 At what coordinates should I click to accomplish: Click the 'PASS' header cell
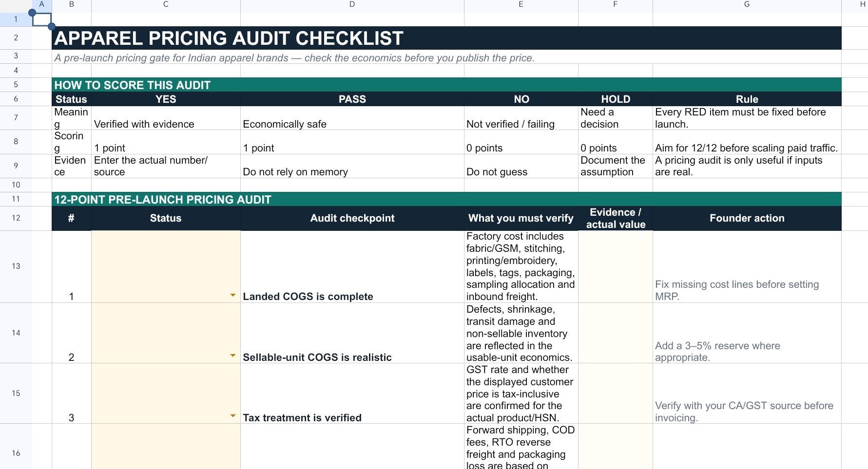pyautogui.click(x=352, y=99)
